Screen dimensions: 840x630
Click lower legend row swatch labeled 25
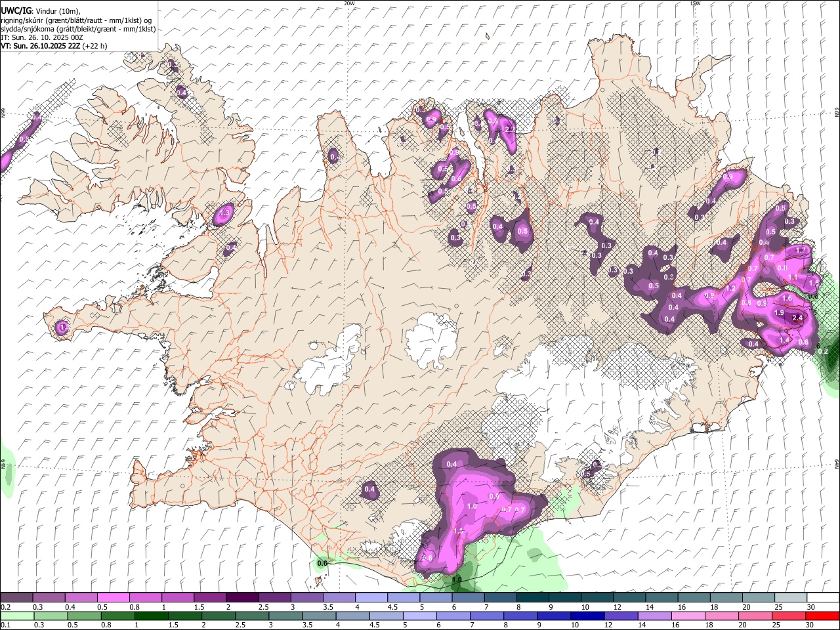click(789, 616)
